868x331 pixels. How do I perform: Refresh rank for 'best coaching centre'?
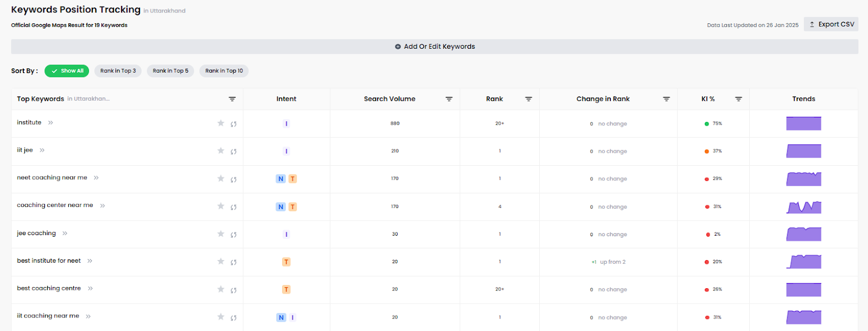[234, 290]
